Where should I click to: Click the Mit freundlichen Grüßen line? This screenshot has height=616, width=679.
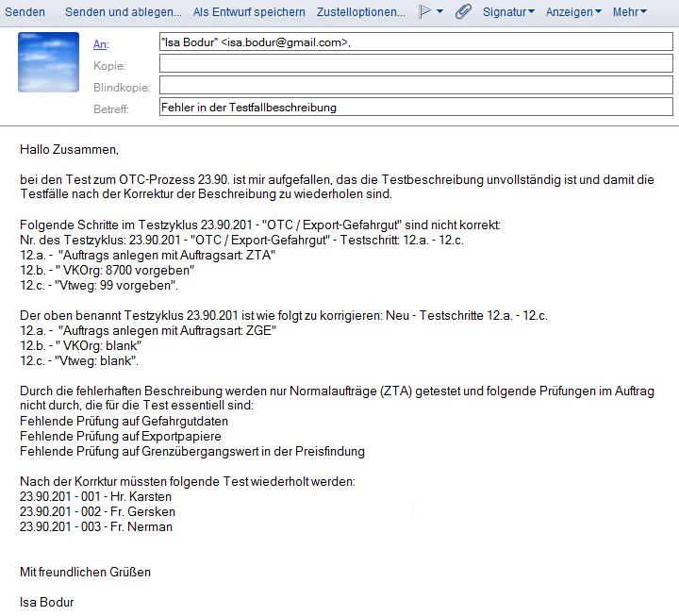(85, 572)
